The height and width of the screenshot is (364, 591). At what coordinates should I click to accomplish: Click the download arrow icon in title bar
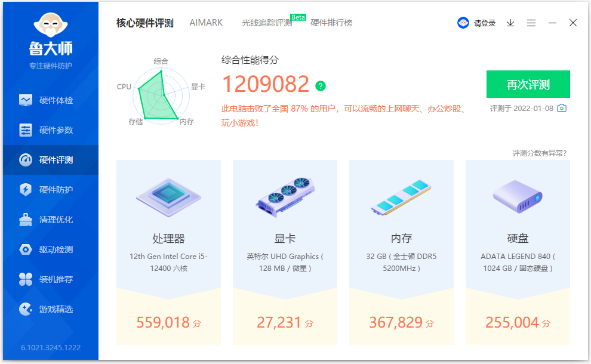click(510, 23)
